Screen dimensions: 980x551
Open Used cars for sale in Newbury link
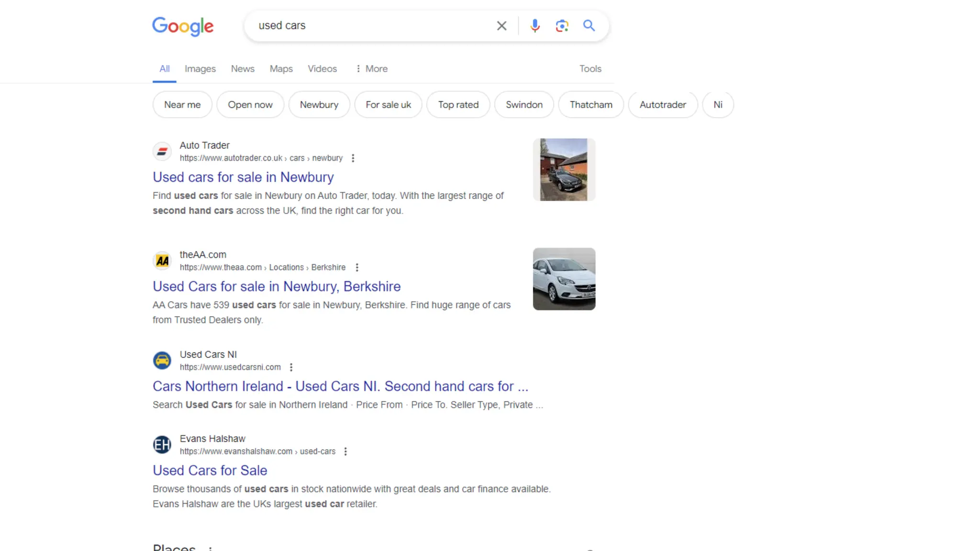pos(243,177)
